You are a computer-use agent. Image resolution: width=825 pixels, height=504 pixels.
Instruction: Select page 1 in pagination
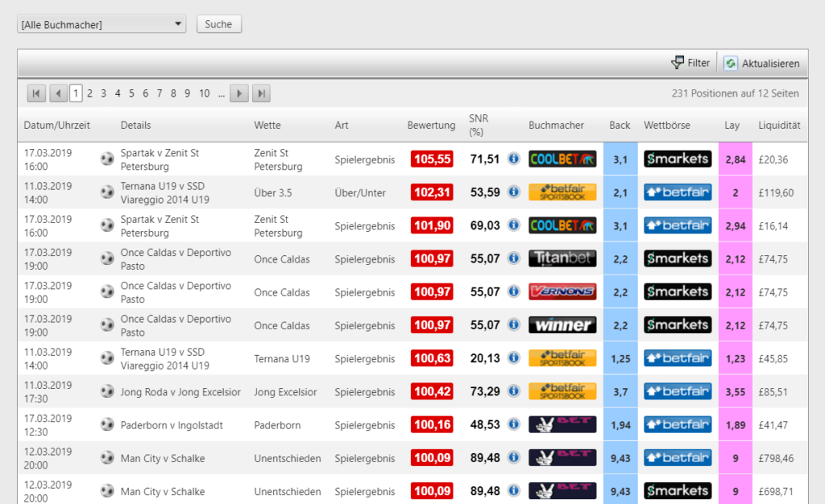(76, 93)
